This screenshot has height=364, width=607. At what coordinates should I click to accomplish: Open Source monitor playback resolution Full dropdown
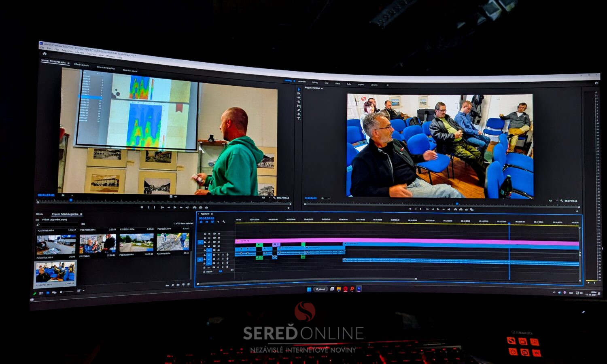coord(266,197)
